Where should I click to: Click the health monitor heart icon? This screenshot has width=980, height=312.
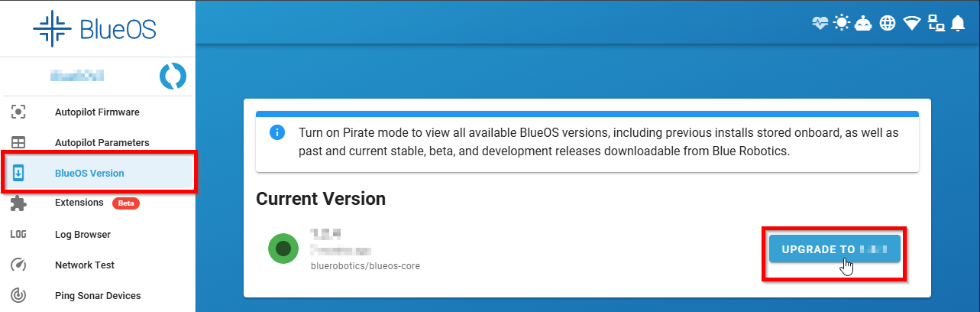(x=820, y=24)
